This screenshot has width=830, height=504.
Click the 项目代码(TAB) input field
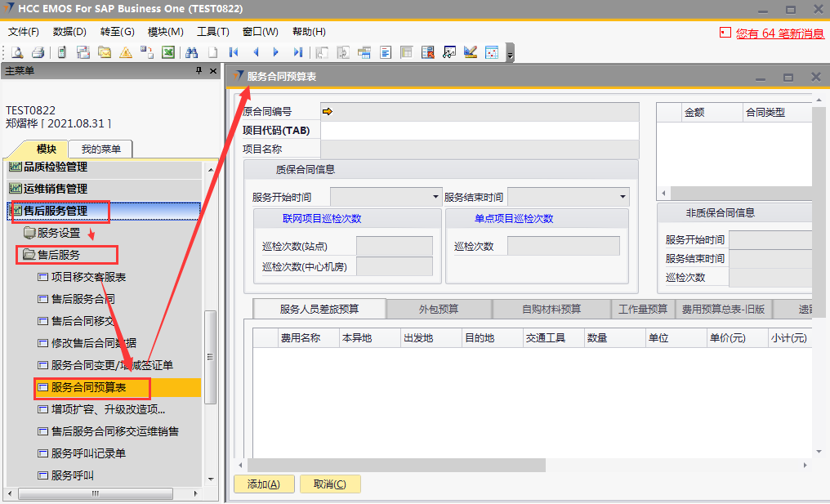(479, 131)
